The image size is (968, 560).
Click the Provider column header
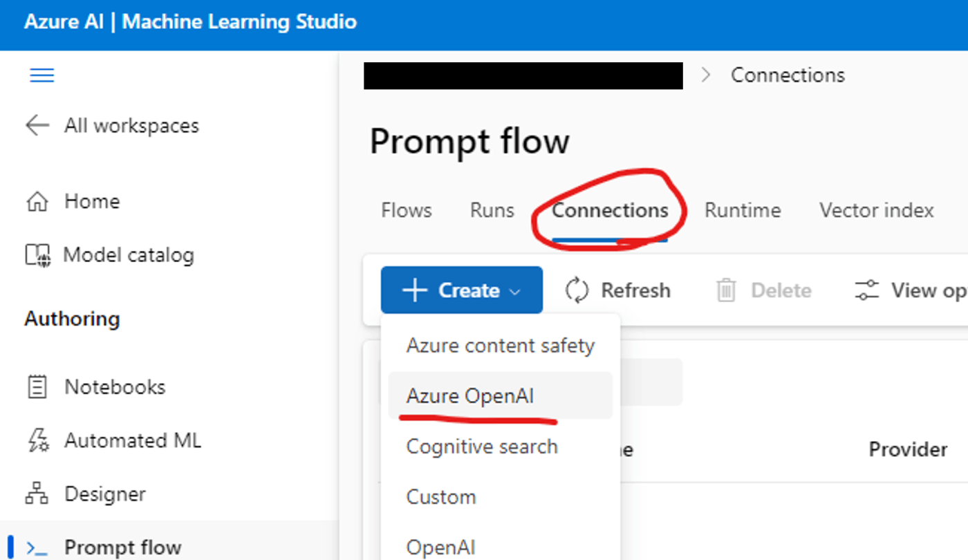[x=908, y=449]
